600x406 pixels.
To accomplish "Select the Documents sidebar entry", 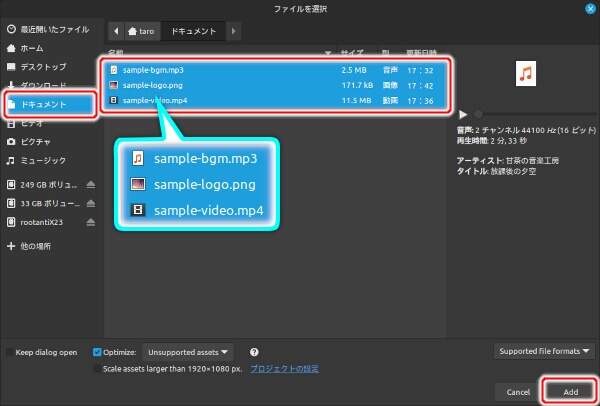I will coord(50,104).
